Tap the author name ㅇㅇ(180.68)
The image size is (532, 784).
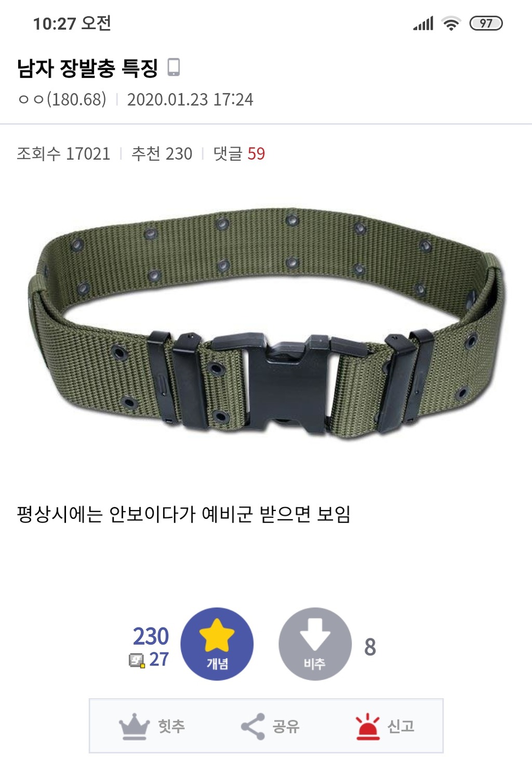62,99
